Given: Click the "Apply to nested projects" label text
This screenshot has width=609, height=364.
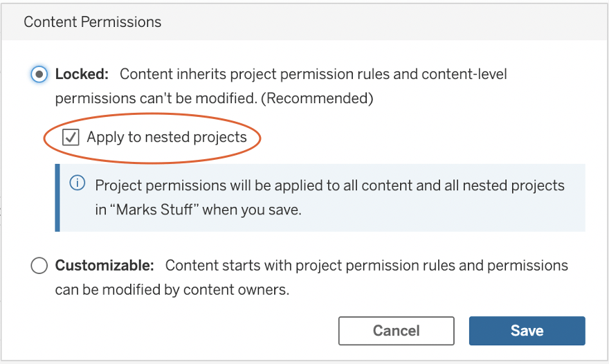Looking at the screenshot, I should point(167,137).
